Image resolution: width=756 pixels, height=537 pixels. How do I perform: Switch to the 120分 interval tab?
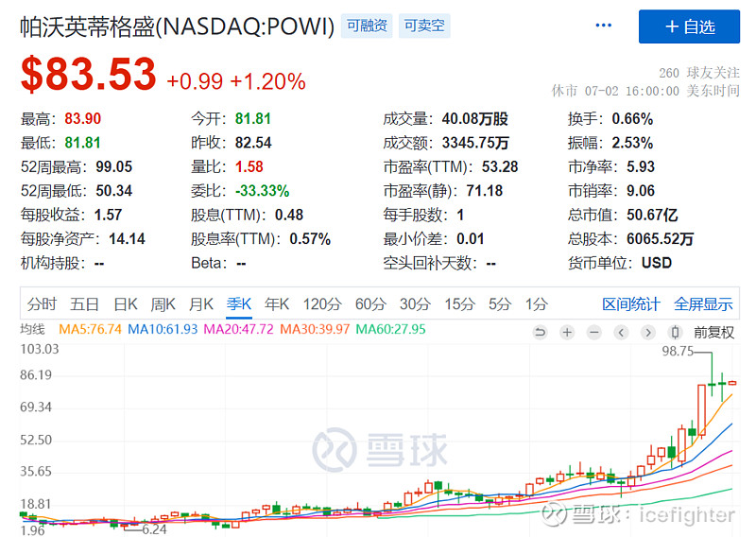tap(322, 304)
